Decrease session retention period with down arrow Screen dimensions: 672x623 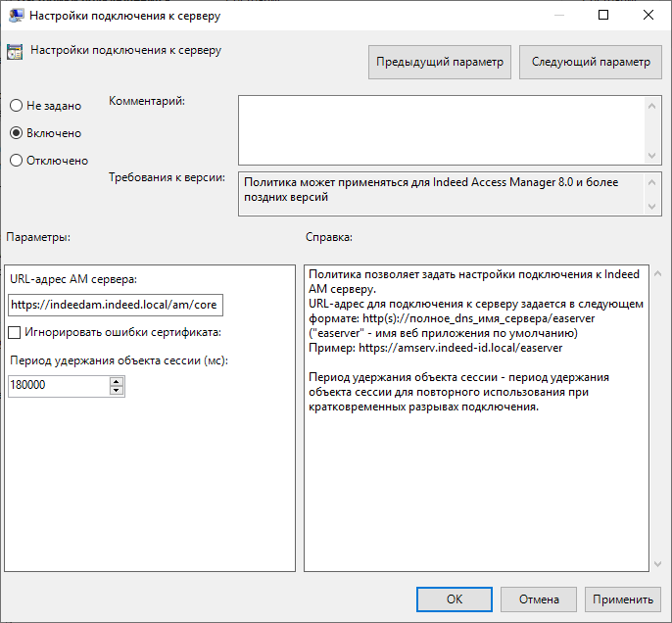[x=117, y=391]
